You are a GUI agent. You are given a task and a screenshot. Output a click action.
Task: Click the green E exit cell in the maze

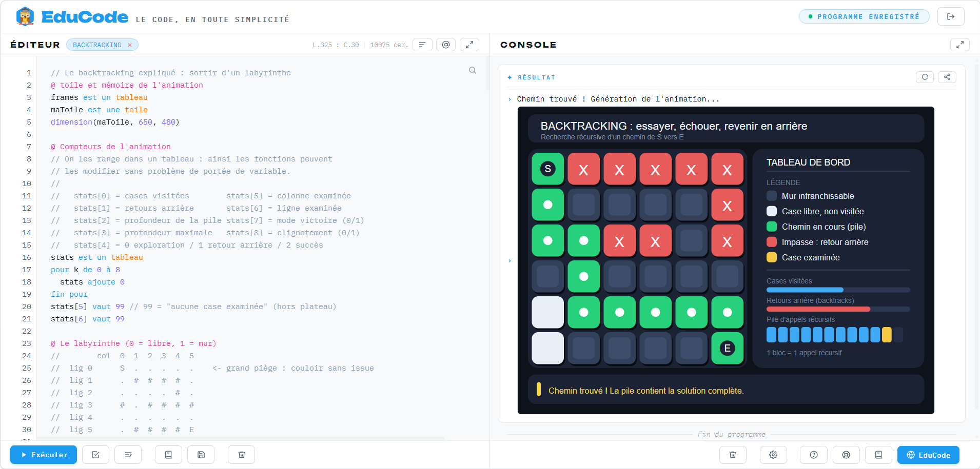(x=728, y=348)
